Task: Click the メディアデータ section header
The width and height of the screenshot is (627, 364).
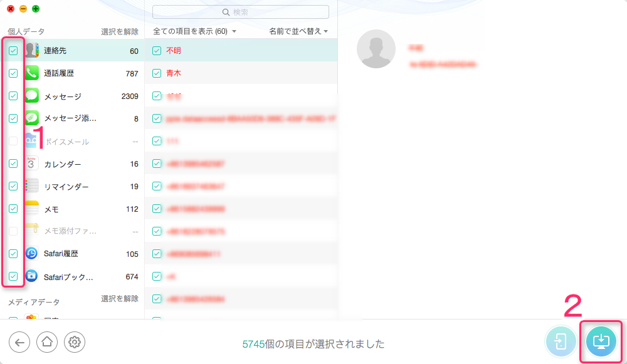Action: pyautogui.click(x=34, y=303)
